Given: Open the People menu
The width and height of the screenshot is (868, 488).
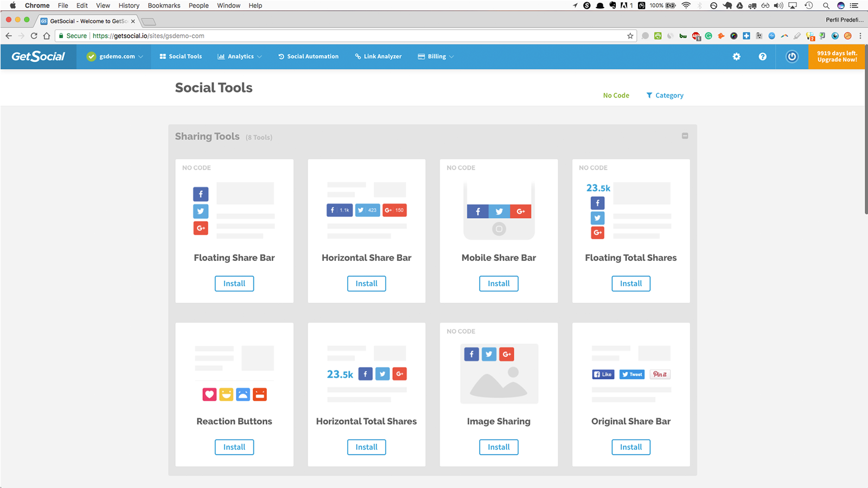Looking at the screenshot, I should tap(199, 5).
